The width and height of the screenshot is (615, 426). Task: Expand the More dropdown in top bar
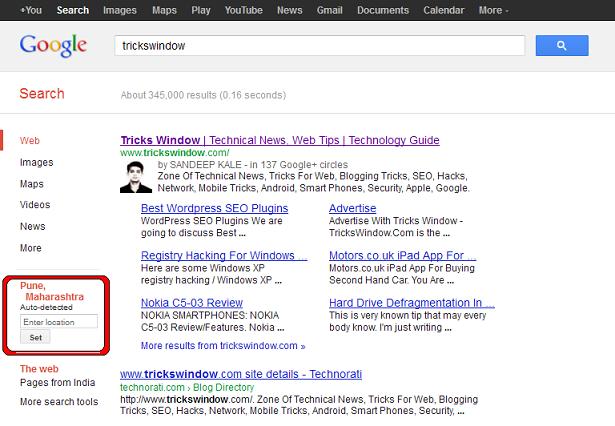pyautogui.click(x=493, y=10)
